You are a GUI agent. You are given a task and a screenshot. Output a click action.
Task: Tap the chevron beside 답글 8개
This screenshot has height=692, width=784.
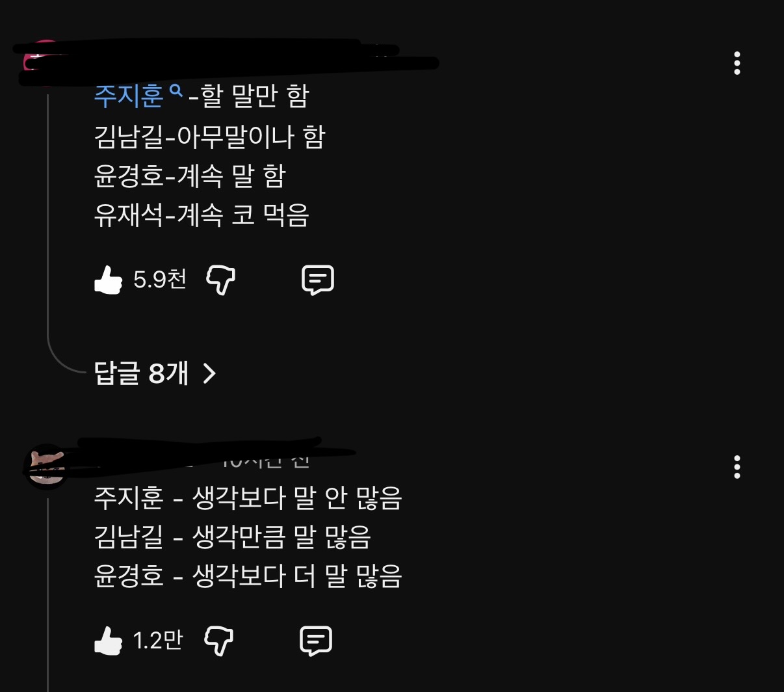(x=209, y=373)
